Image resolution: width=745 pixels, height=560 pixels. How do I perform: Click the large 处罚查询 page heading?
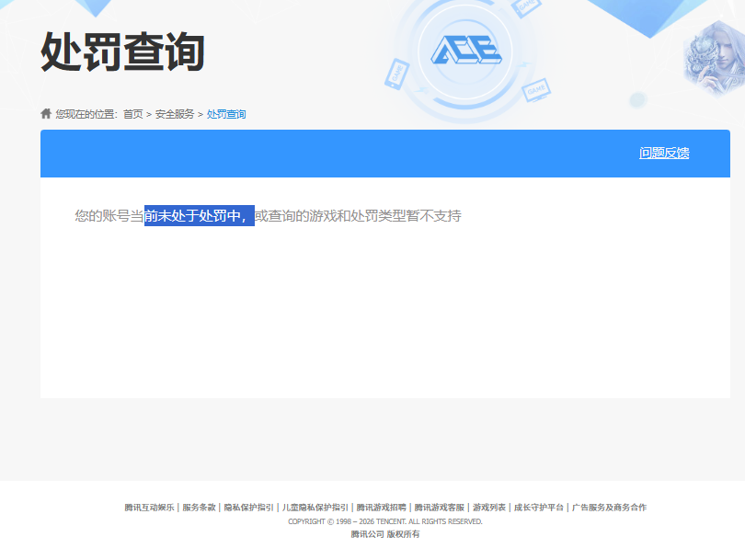pyautogui.click(x=122, y=51)
